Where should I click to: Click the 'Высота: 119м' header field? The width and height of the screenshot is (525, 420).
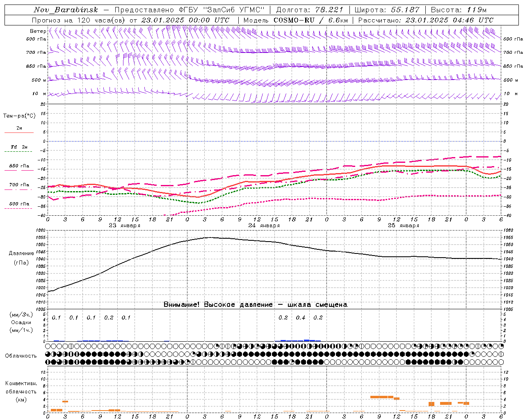point(459,10)
